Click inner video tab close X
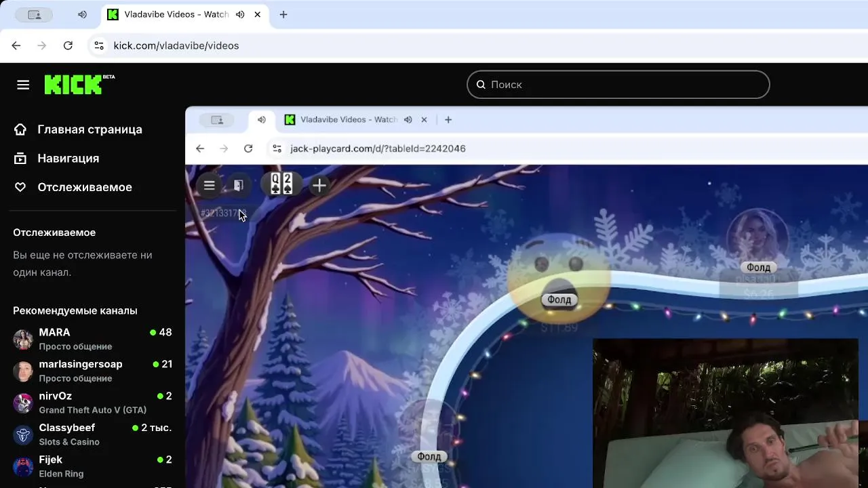 point(424,120)
